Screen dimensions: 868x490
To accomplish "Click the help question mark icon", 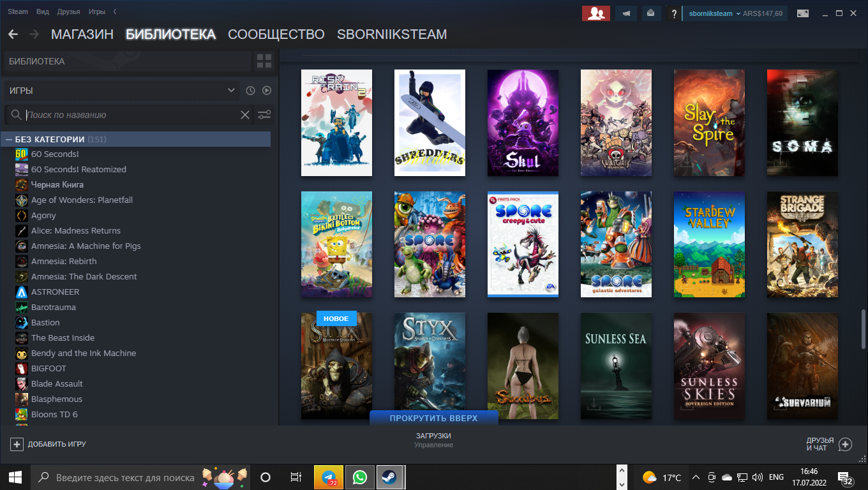I will [673, 13].
